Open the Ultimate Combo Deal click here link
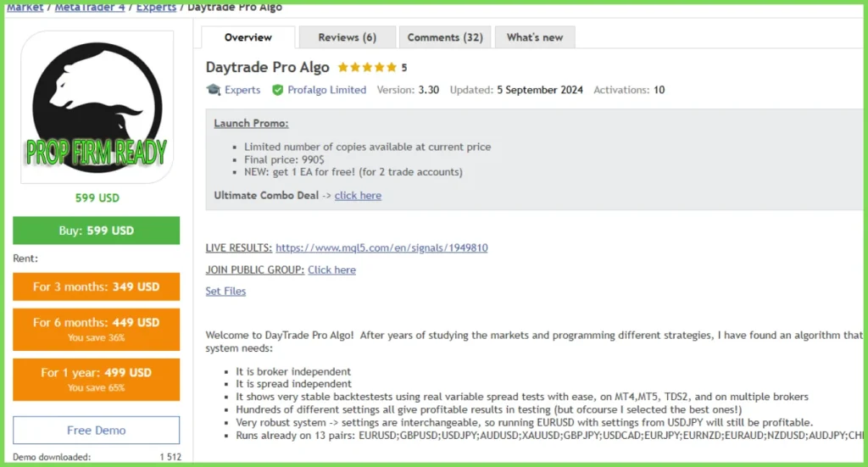 (358, 195)
